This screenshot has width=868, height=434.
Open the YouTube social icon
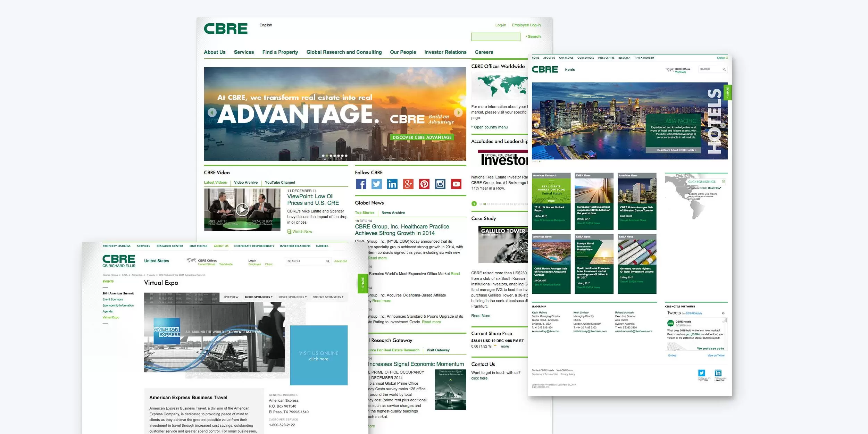[456, 184]
